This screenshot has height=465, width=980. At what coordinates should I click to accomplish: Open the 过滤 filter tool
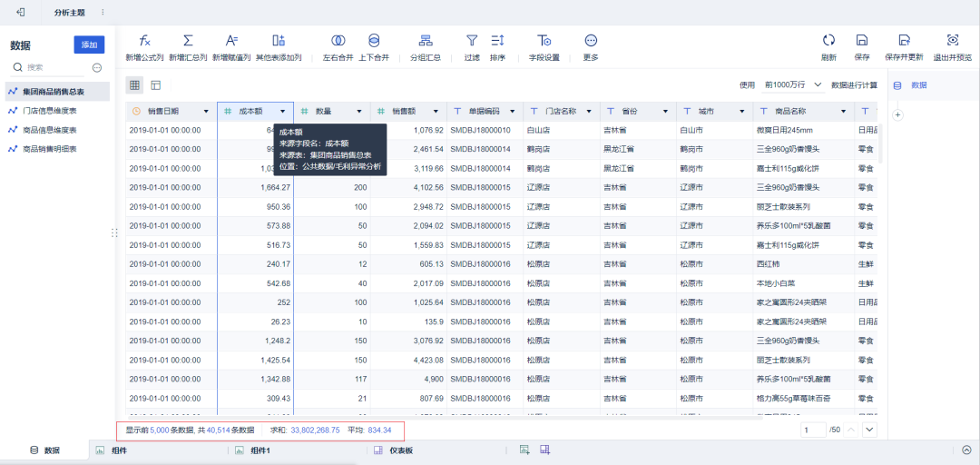coord(472,41)
